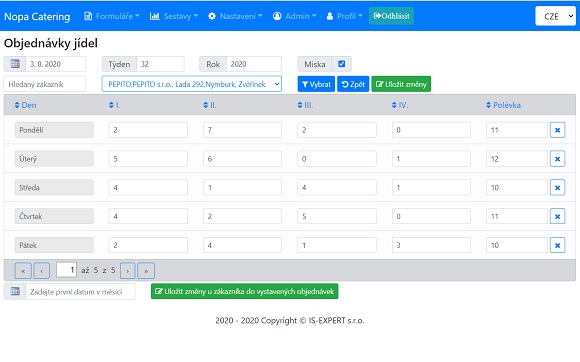580x362 pixels.
Task: Open the Nastavení menu
Action: click(235, 16)
